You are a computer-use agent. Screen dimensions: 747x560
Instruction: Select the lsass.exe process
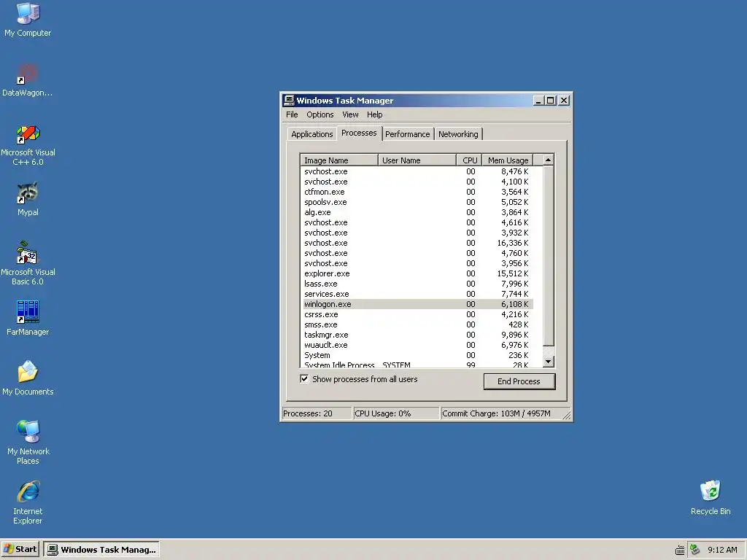click(417, 284)
